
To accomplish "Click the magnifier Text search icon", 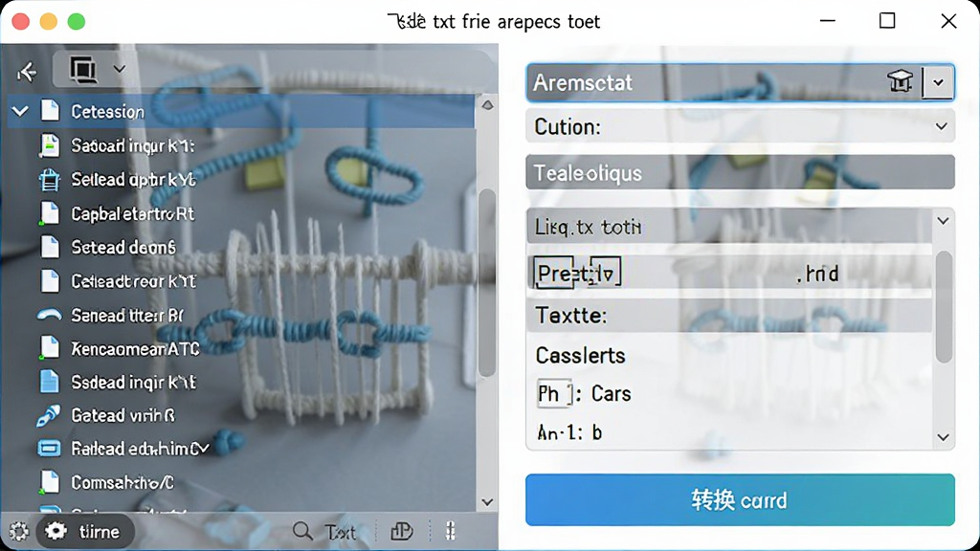I will [302, 532].
